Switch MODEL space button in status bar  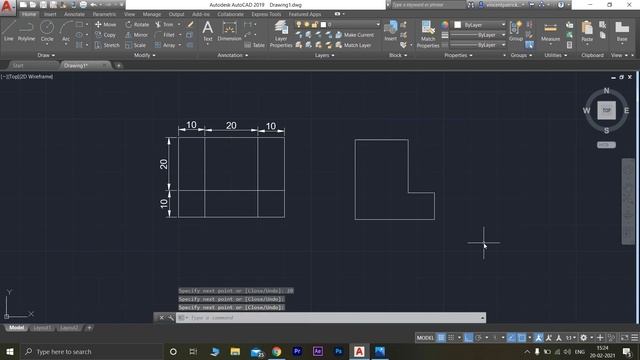tap(425, 338)
